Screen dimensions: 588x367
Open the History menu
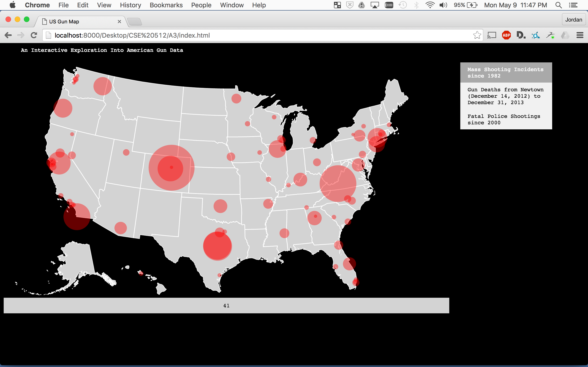(x=130, y=5)
